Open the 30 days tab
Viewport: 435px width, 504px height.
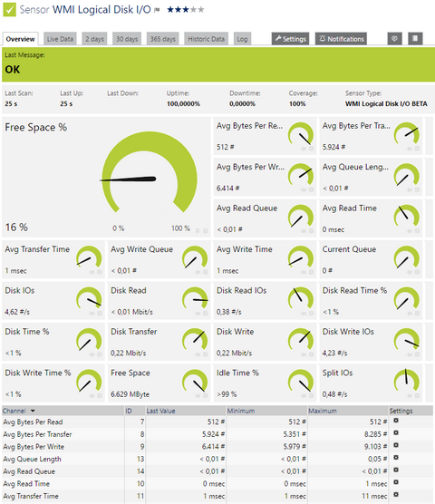[x=127, y=39]
